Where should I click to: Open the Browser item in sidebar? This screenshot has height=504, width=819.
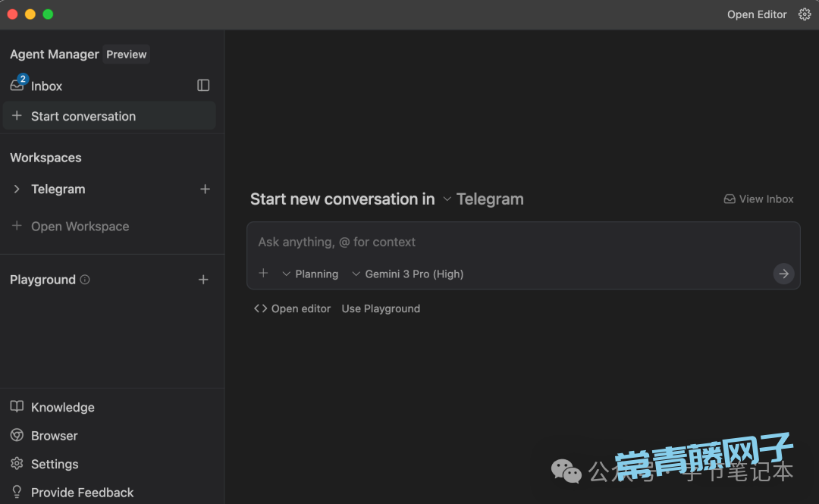[54, 436]
